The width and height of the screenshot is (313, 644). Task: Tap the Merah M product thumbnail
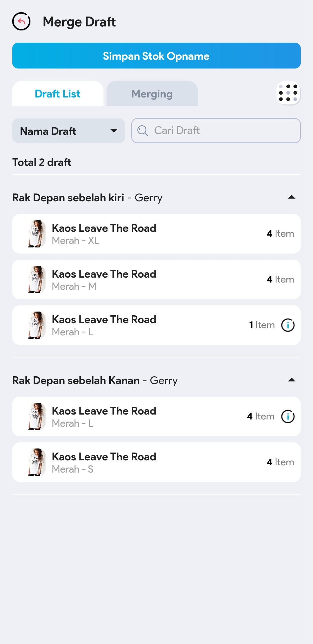click(37, 279)
